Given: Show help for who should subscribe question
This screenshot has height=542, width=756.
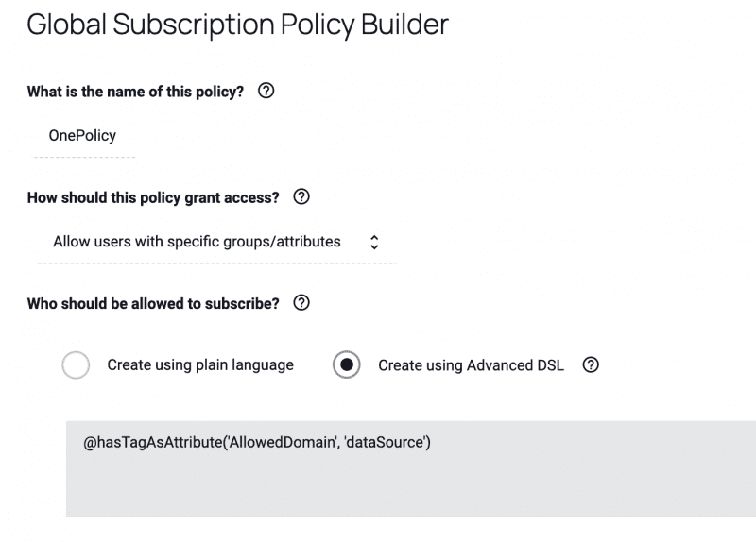Looking at the screenshot, I should (301, 302).
